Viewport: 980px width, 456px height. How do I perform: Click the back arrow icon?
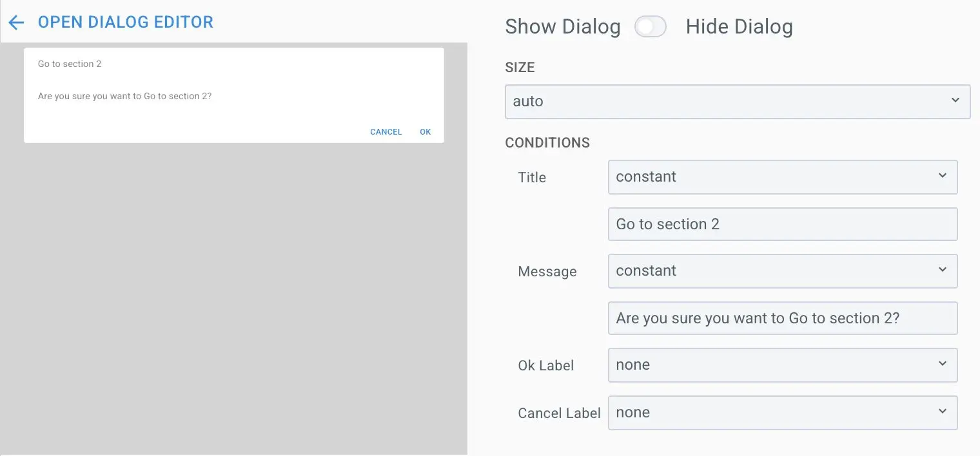point(15,21)
